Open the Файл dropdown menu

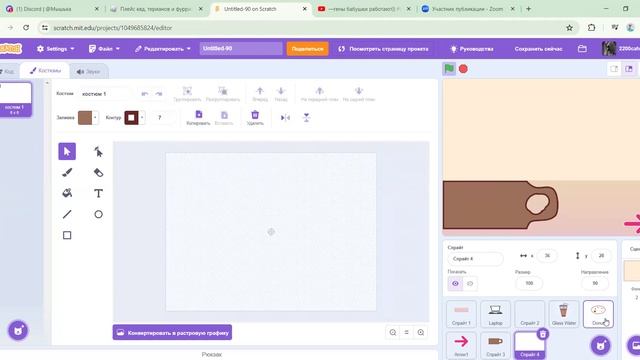coord(104,49)
